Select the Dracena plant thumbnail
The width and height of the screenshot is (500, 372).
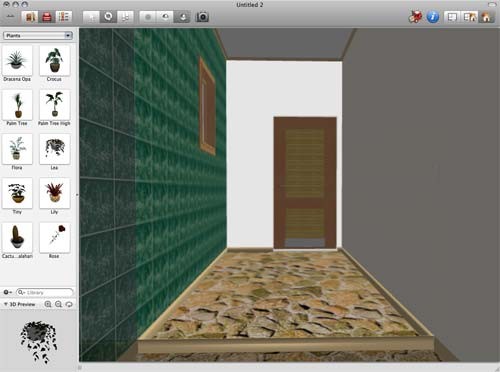[17, 60]
